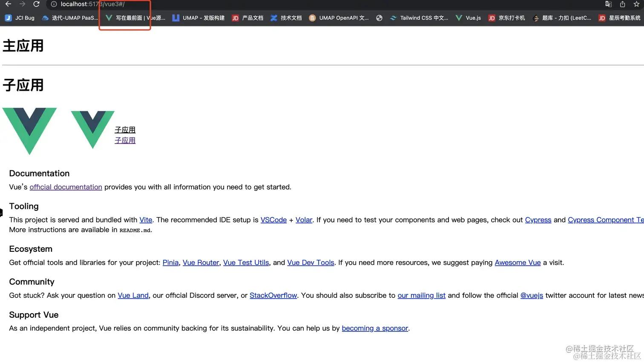Click the black underlined 子应用 link
Viewport: 644px width, 363px height.
[x=125, y=130]
